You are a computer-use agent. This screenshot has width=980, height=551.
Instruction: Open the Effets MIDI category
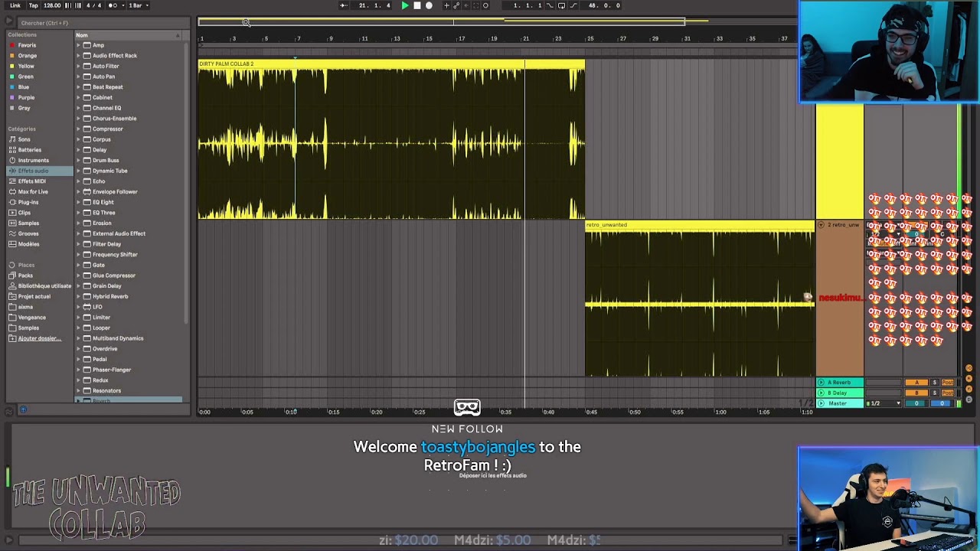[32, 181]
